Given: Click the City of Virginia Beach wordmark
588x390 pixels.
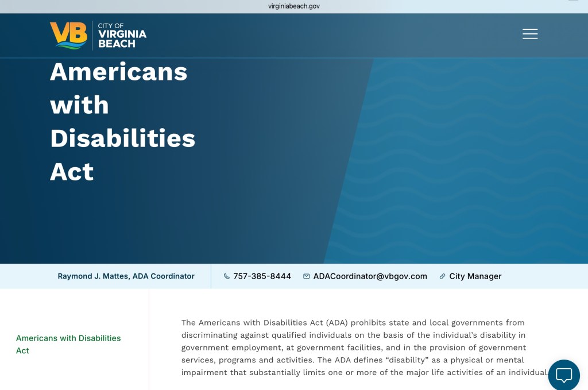Looking at the screenshot, I should pyautogui.click(x=122, y=35).
